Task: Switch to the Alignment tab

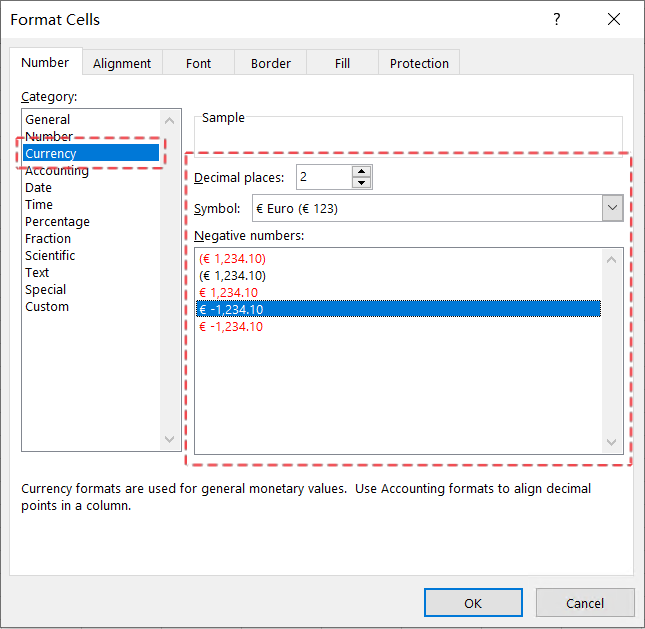Action: point(122,63)
